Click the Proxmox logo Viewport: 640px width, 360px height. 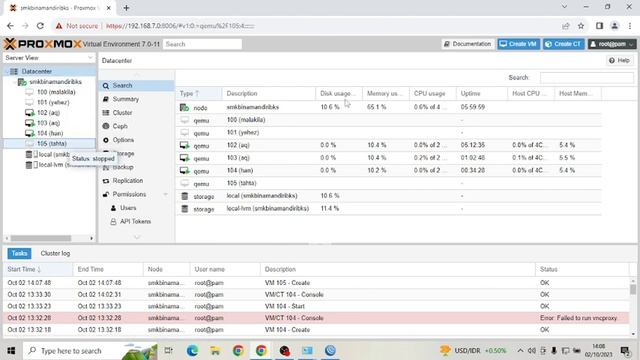pos(42,44)
